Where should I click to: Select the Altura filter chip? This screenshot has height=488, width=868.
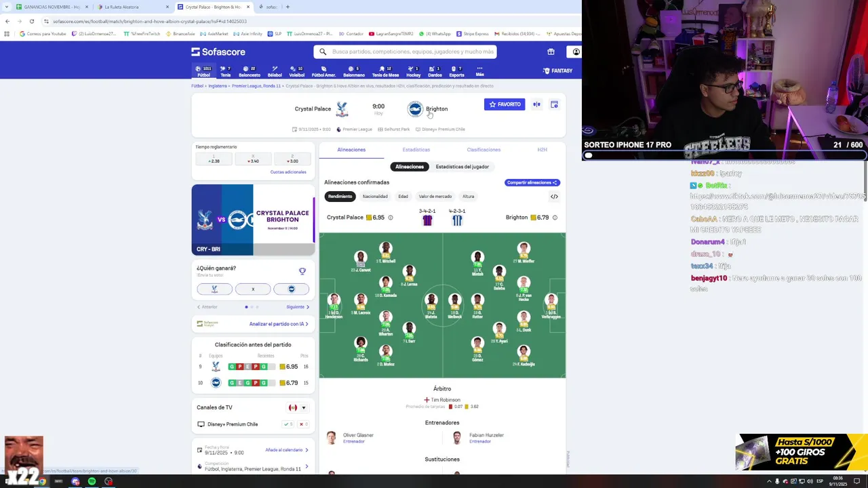pyautogui.click(x=468, y=197)
